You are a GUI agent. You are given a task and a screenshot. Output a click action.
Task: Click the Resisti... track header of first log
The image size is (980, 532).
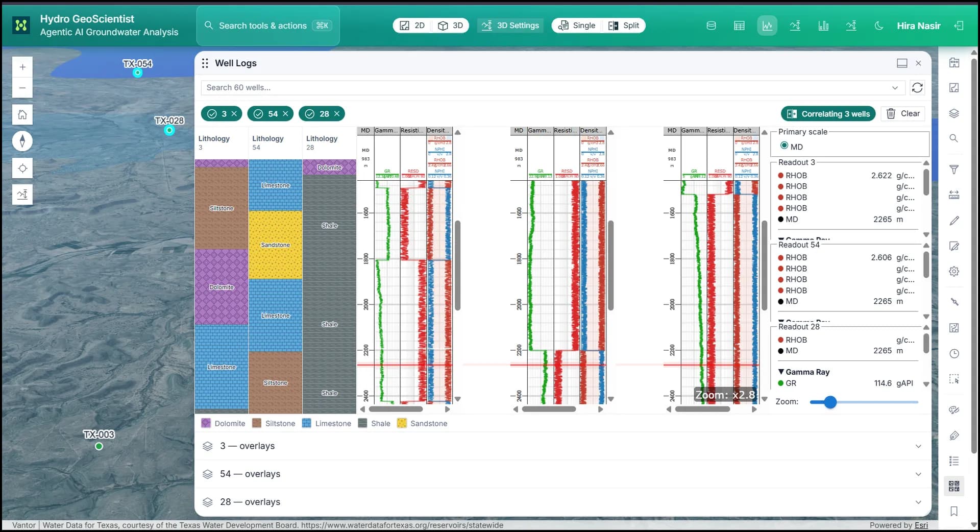click(413, 131)
